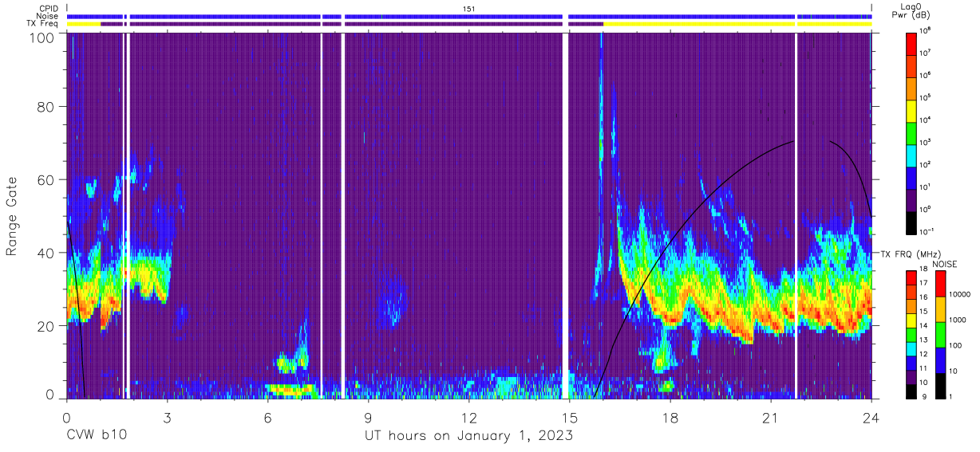
Task: Click range gate tick '40'
Action: point(46,253)
